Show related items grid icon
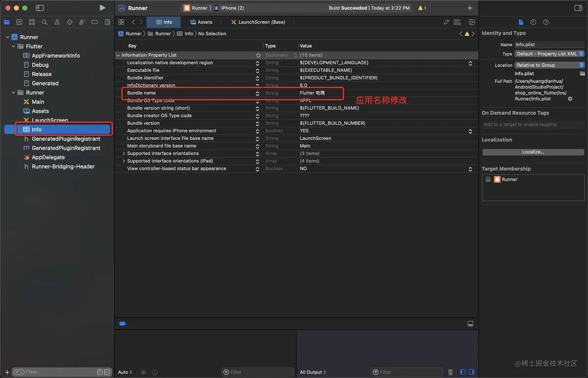The width and height of the screenshot is (588, 378). [121, 22]
